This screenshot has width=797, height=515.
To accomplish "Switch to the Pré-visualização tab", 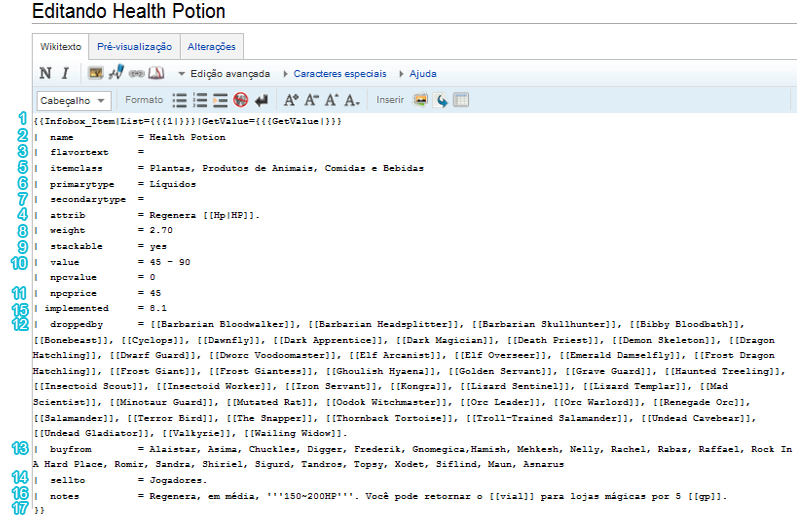I will tap(135, 47).
